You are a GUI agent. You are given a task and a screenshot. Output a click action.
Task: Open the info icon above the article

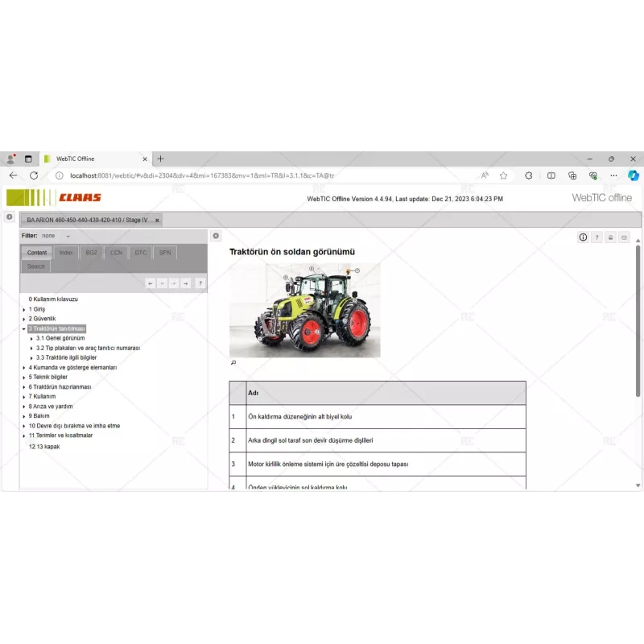click(583, 237)
